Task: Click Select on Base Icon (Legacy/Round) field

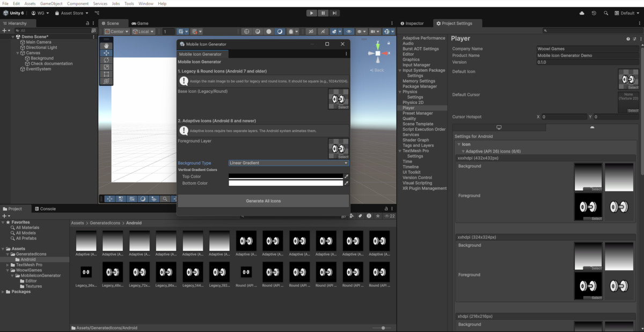Action: 343,107
